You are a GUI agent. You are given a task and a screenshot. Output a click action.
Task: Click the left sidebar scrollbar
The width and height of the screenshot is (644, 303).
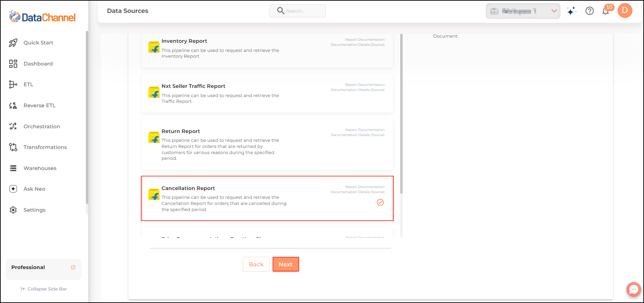(87, 117)
